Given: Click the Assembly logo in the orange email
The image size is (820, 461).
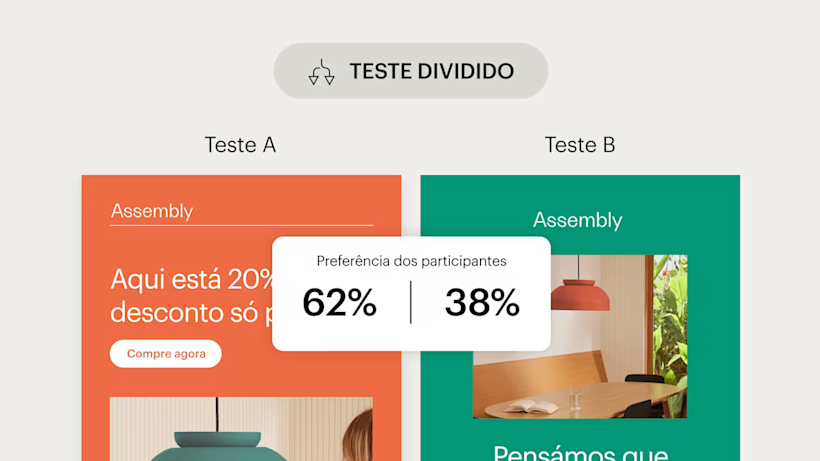Looking at the screenshot, I should (x=152, y=211).
